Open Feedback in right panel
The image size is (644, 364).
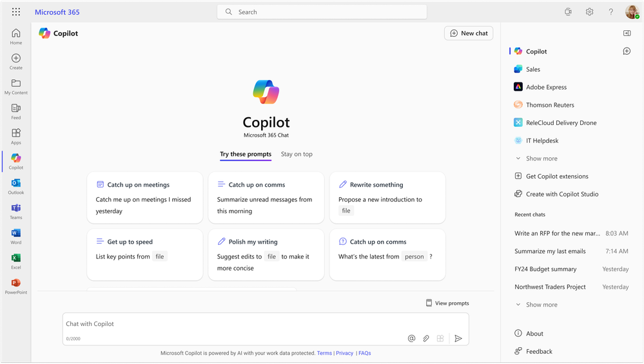click(x=534, y=351)
